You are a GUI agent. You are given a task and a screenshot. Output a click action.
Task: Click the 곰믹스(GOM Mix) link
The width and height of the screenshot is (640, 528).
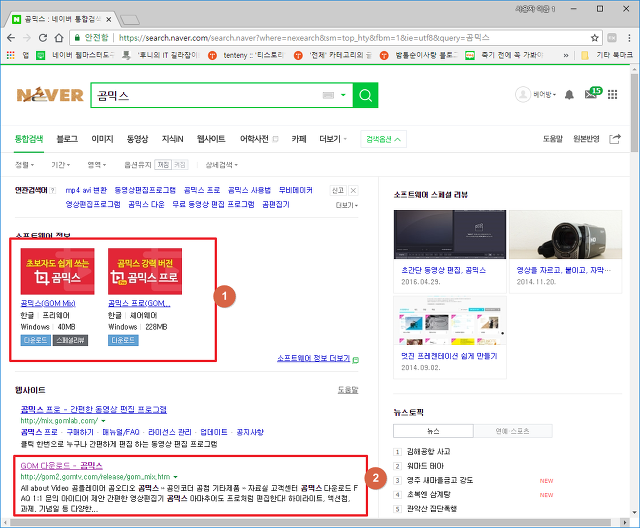tap(48, 303)
